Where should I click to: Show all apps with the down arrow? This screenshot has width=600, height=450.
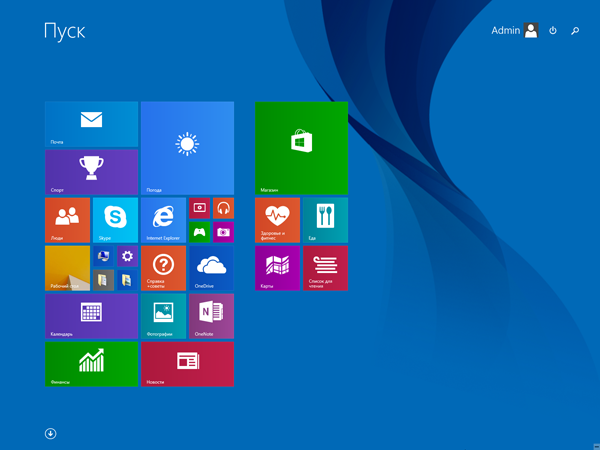51,434
